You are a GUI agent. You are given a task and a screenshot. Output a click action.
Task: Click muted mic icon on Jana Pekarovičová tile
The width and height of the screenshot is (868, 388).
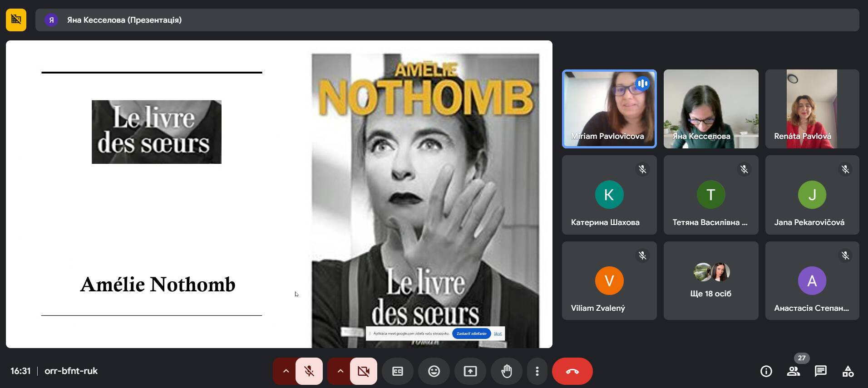click(x=845, y=169)
